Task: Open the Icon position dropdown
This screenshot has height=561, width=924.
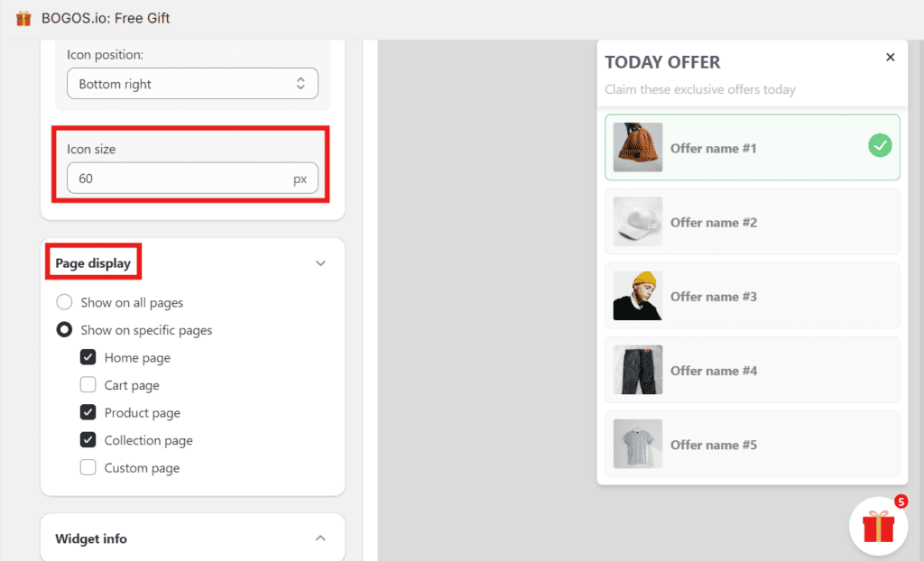Action: 192,84
